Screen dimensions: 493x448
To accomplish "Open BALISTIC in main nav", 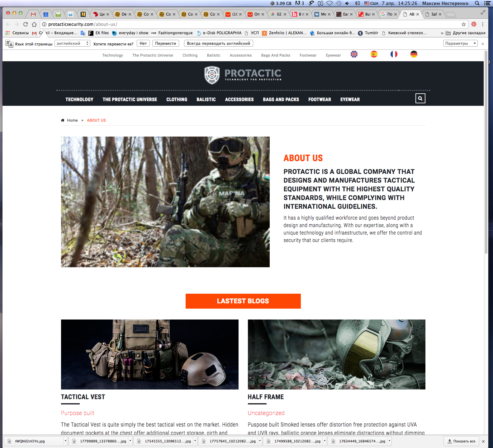I will (206, 100).
